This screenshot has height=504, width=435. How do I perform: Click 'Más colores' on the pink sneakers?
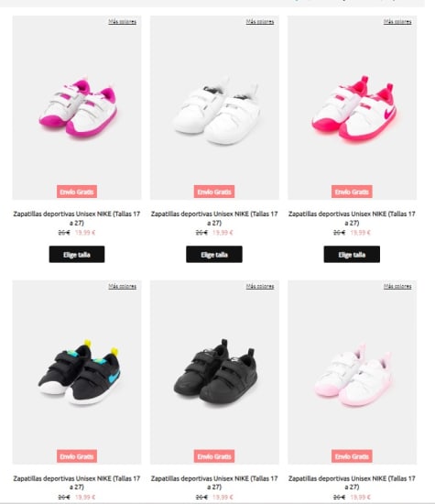[123, 22]
